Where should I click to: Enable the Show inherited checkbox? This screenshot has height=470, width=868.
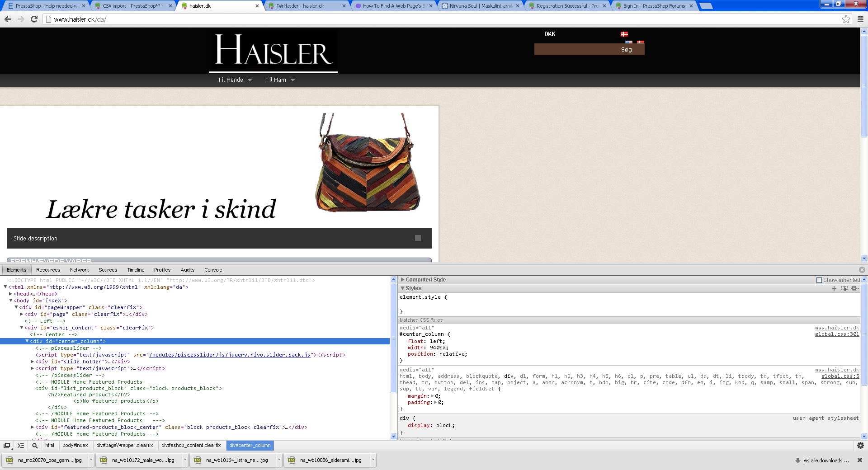[819, 280]
